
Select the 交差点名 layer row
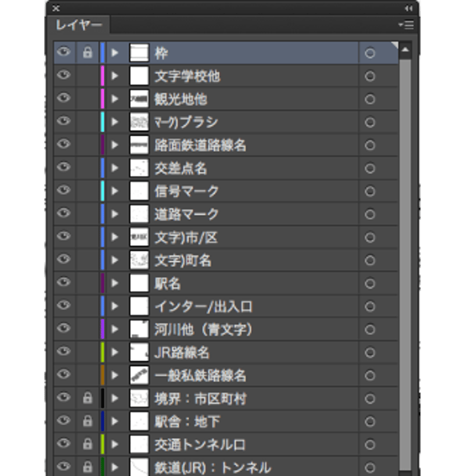pyautogui.click(x=226, y=168)
